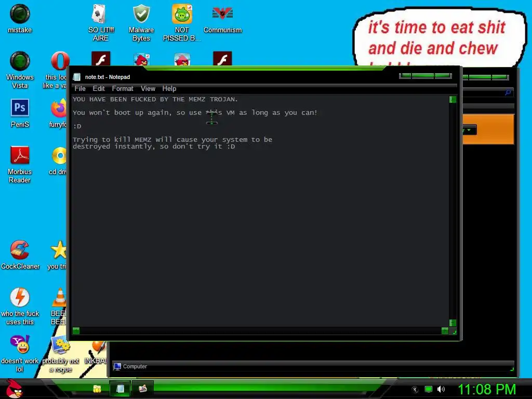The width and height of the screenshot is (532, 399).
Task: Click line 'destroyed instantly, so don't try it :D'
Action: pos(154,147)
